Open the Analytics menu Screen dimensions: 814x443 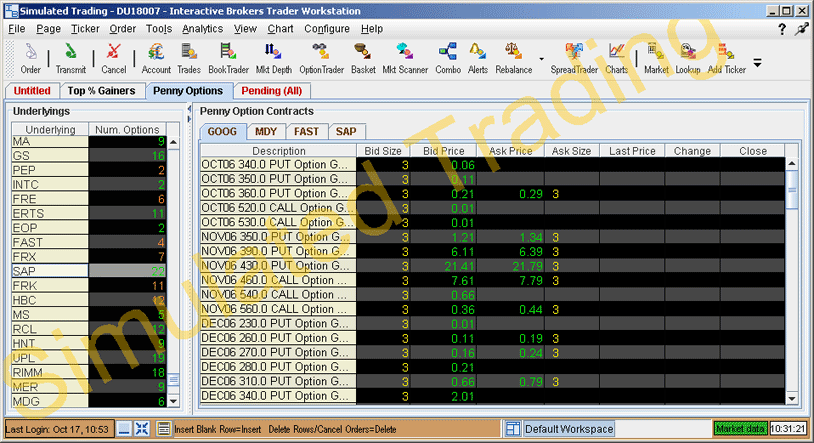coord(202,29)
